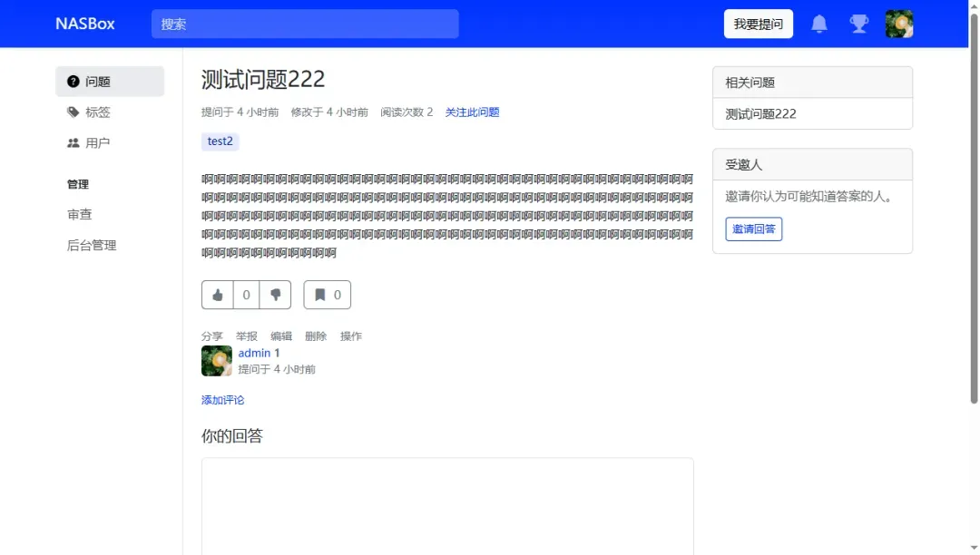Screen dimensions: 980x555
Task: Open the trophy achievements icon
Action: coord(858,24)
